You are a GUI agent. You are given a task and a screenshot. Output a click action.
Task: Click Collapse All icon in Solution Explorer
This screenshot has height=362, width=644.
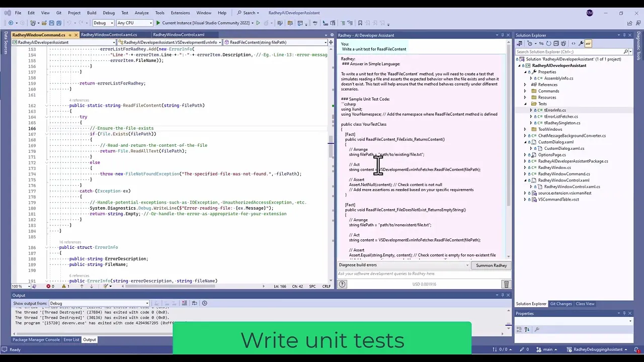point(555,43)
